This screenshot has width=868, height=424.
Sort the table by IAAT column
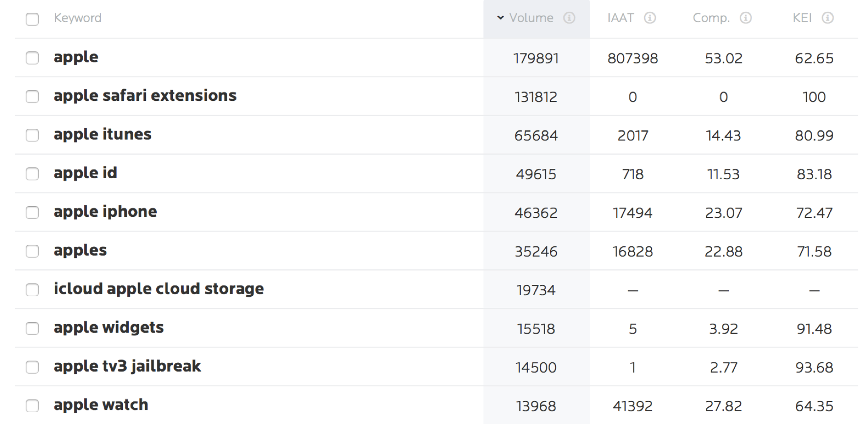(620, 18)
